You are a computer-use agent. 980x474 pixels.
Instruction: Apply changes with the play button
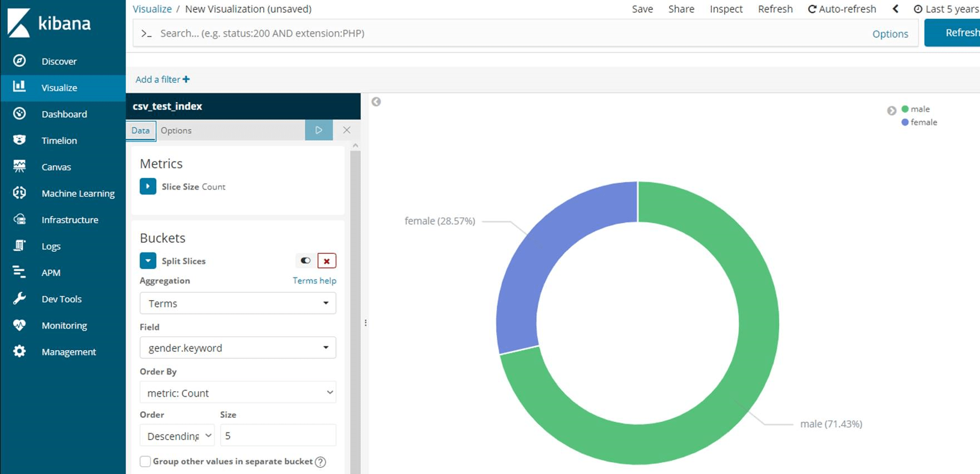click(319, 130)
